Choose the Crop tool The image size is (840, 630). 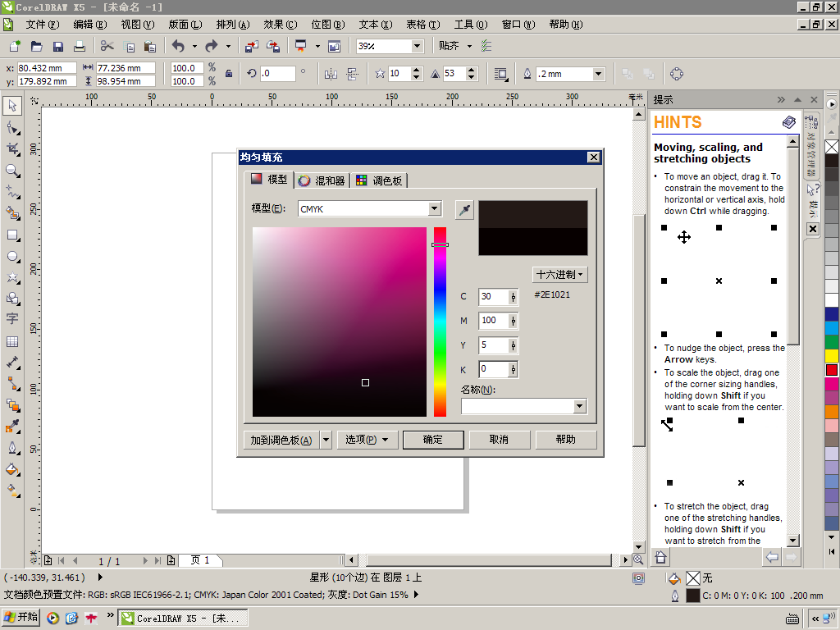click(x=12, y=149)
